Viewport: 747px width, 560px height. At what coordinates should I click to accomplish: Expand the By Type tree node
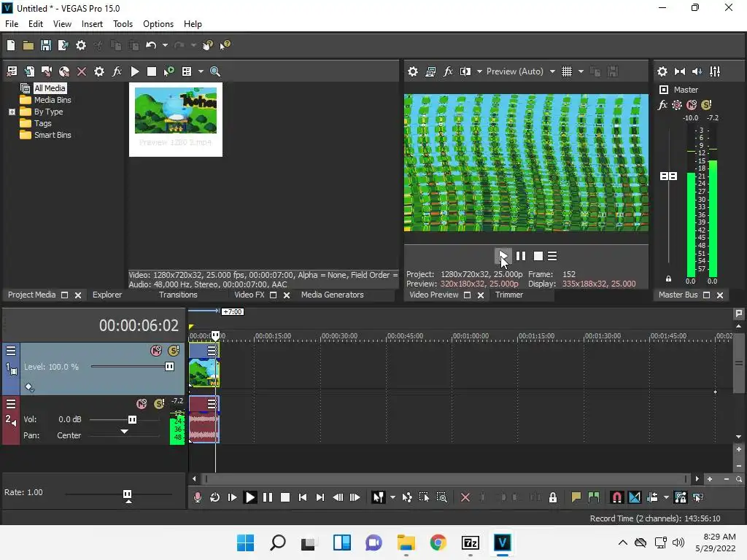click(12, 112)
